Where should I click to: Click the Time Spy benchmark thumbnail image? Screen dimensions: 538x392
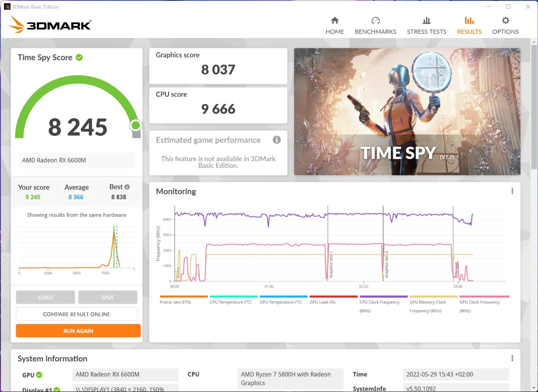[x=407, y=112]
